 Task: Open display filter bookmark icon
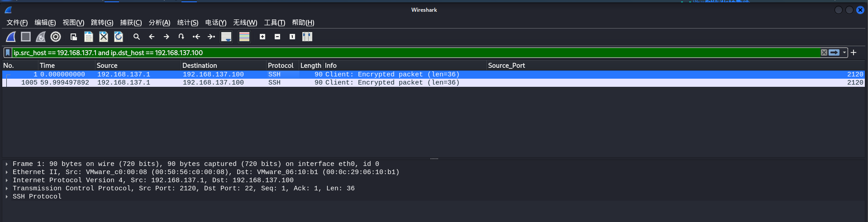pos(8,53)
